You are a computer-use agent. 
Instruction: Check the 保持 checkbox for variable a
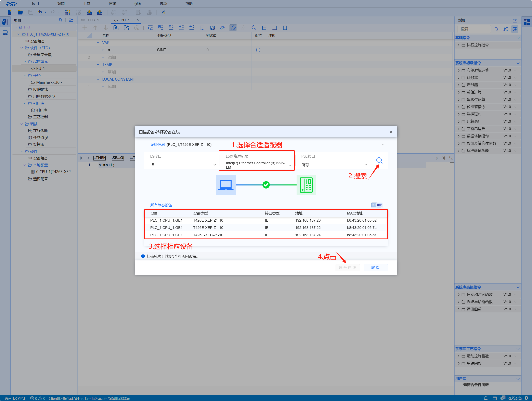point(258,50)
